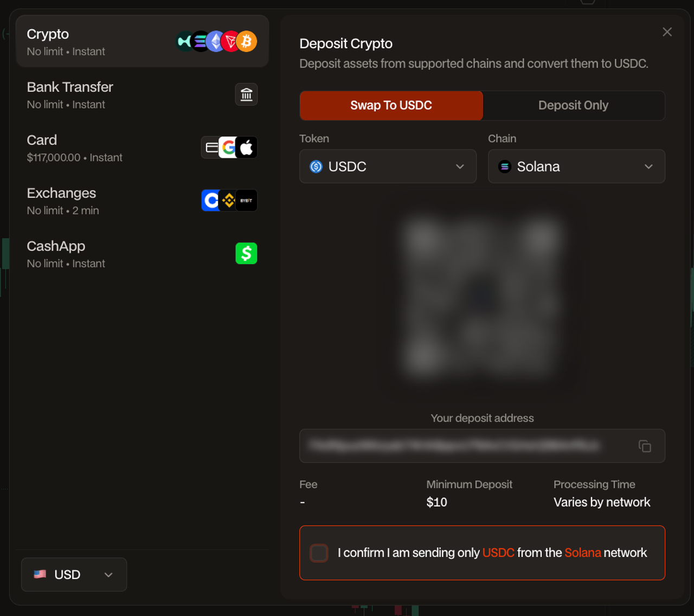Open the Token dropdown showing USDC
Image resolution: width=694 pixels, height=616 pixels.
(388, 166)
